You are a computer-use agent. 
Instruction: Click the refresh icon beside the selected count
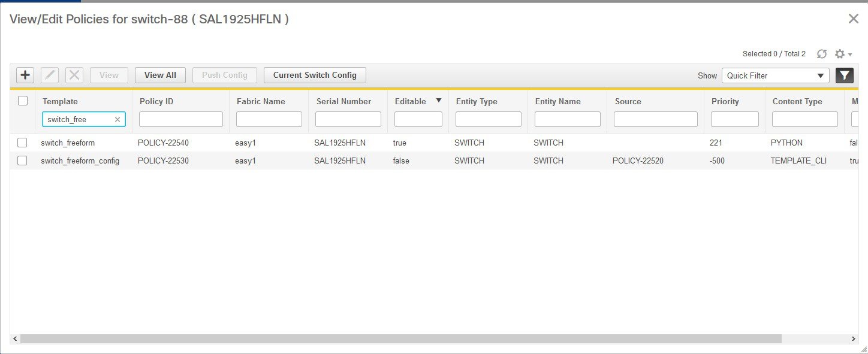tap(822, 54)
